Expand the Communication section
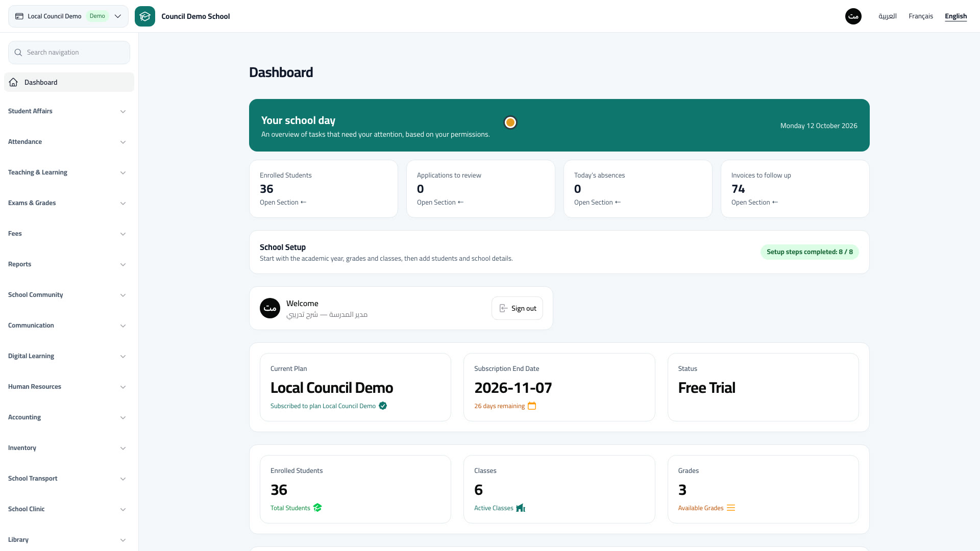The width and height of the screenshot is (980, 551). coord(69,325)
